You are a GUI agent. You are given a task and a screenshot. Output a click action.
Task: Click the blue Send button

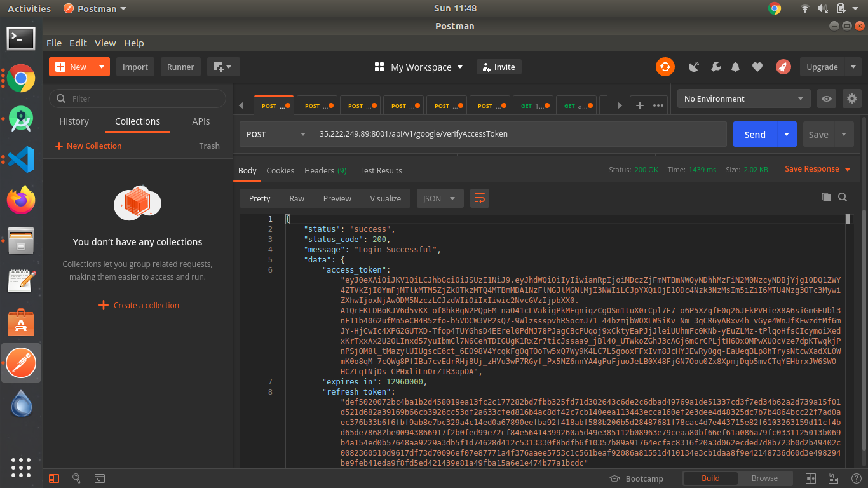click(755, 134)
